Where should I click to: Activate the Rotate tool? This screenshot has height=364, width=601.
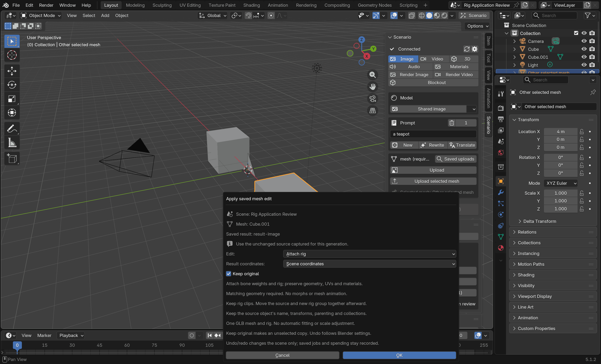point(12,85)
